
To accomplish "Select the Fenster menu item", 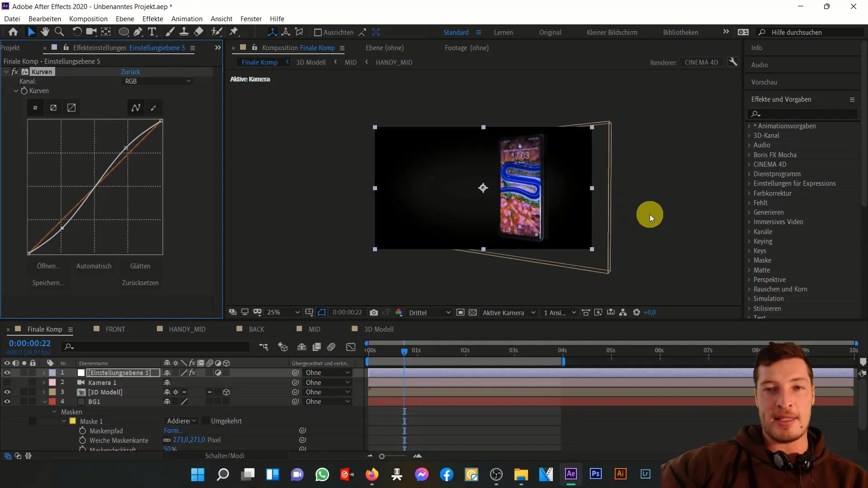I will click(251, 19).
